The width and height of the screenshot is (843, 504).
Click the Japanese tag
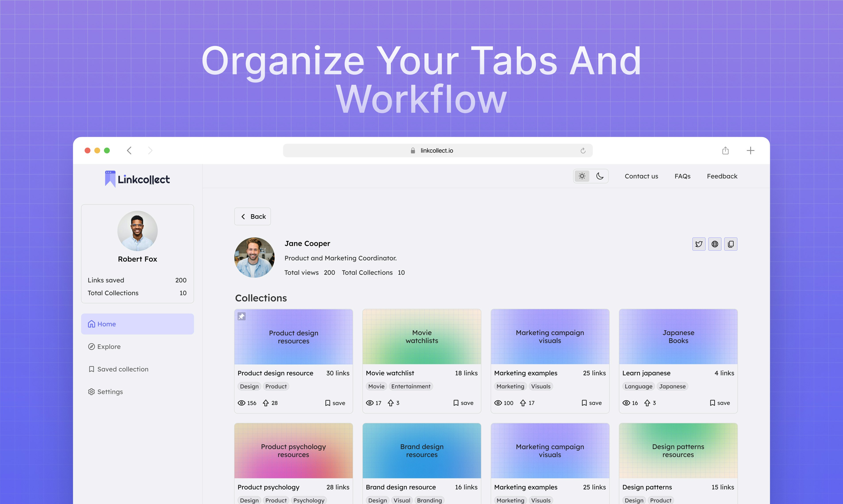pos(672,386)
